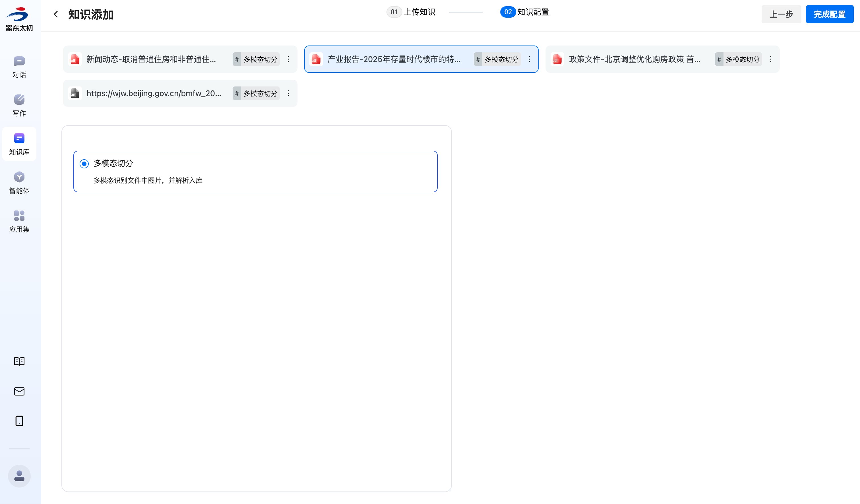Open more options for 产业报告 file
Screen dimensions: 860x504
[529, 59]
